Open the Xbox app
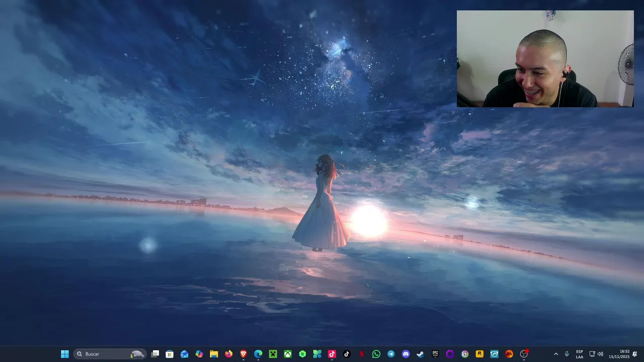The width and height of the screenshot is (644, 362). click(288, 354)
